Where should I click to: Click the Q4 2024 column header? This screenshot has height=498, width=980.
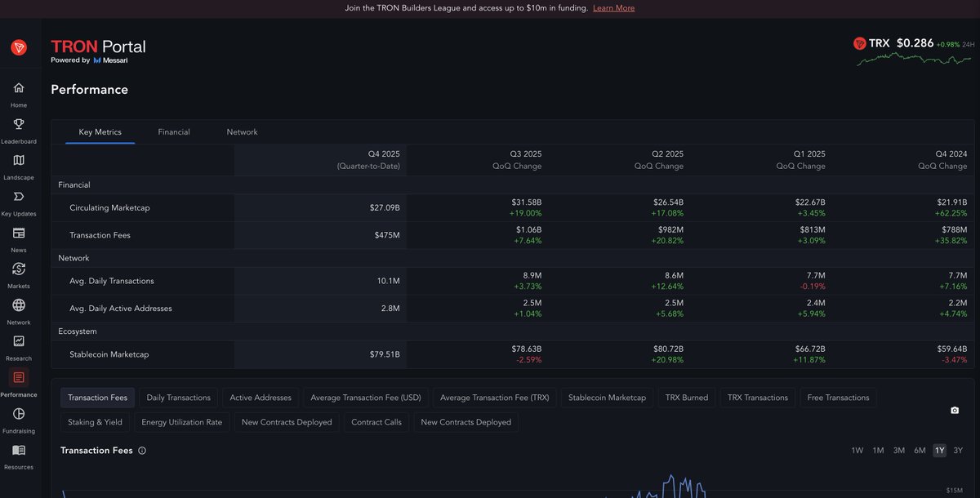click(942, 160)
